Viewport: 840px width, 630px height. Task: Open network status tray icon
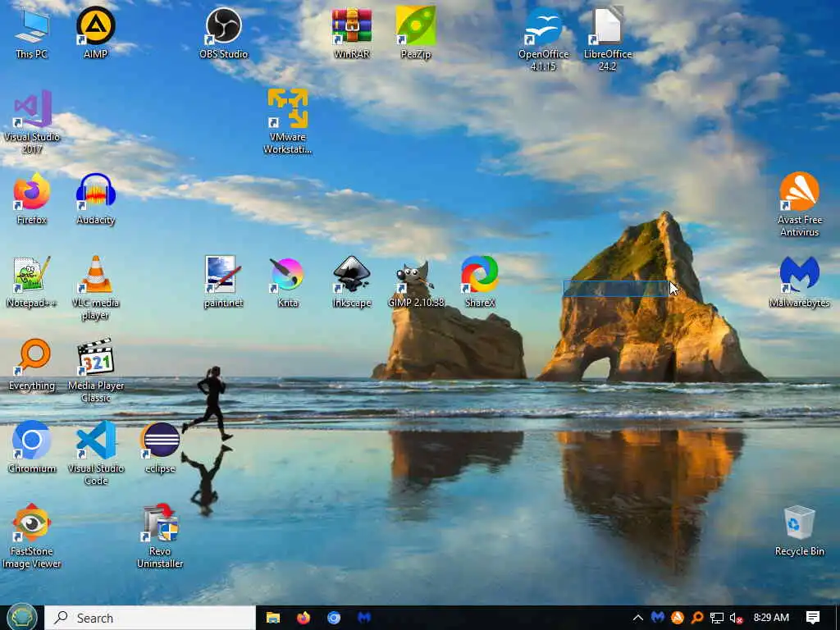(717, 618)
